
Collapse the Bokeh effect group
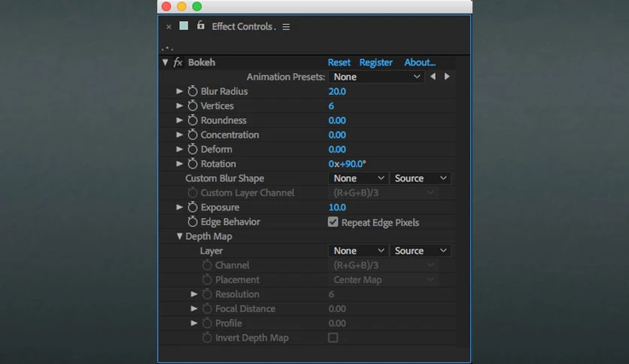(x=165, y=62)
